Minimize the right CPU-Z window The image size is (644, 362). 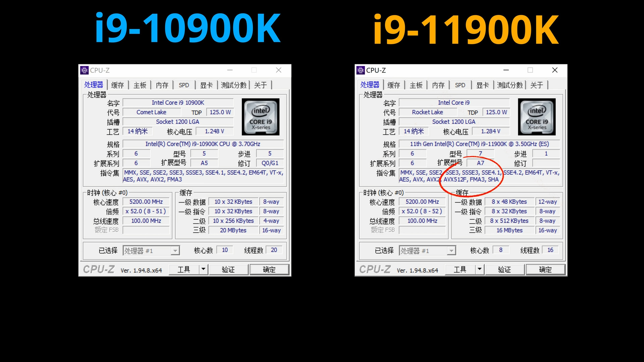point(506,70)
